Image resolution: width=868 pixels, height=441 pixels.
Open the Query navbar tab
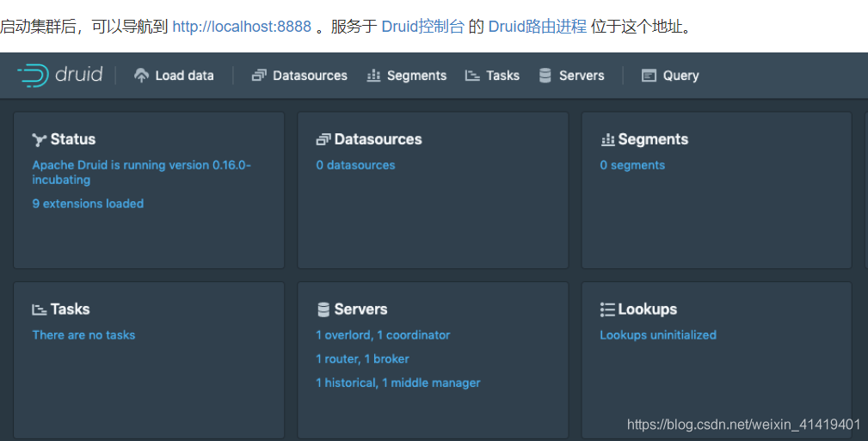(x=670, y=76)
